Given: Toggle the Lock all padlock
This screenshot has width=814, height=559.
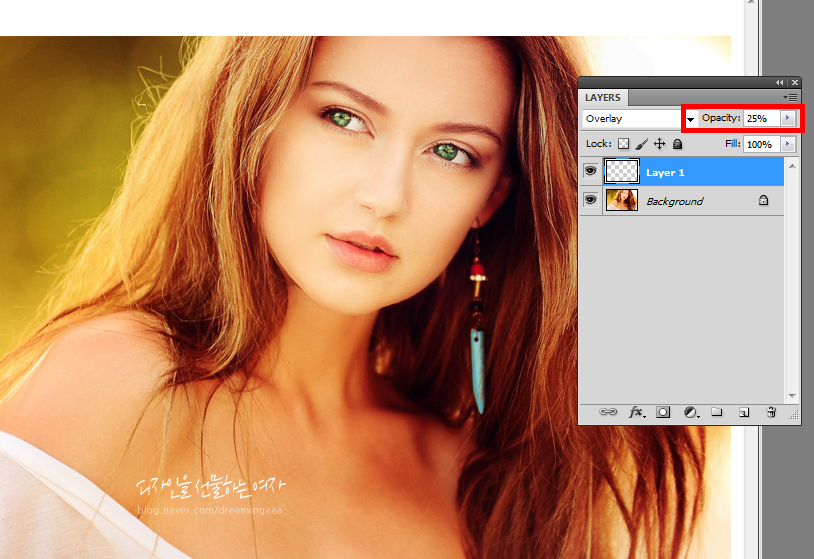Looking at the screenshot, I should point(677,144).
